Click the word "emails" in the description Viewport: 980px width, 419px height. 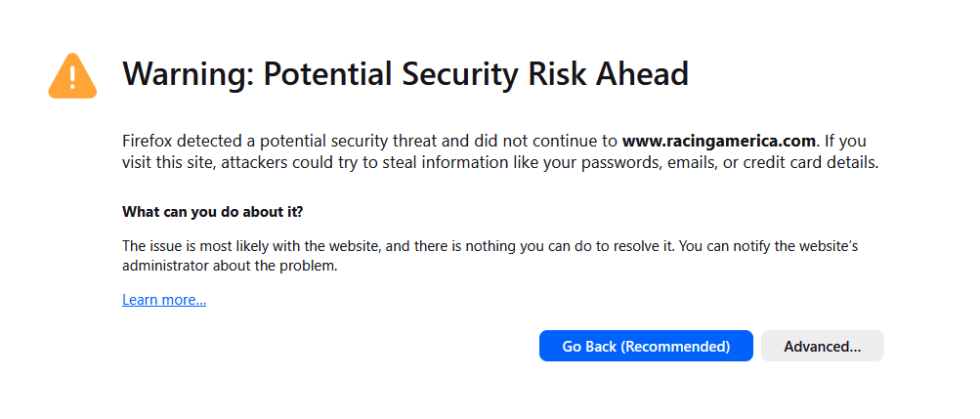click(x=690, y=163)
